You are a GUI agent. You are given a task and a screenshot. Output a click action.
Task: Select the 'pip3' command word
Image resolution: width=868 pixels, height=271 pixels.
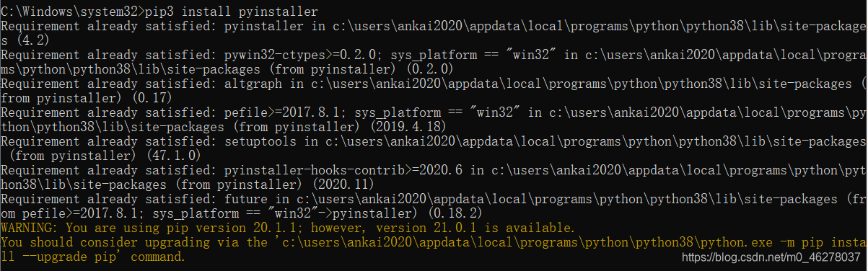click(159, 11)
